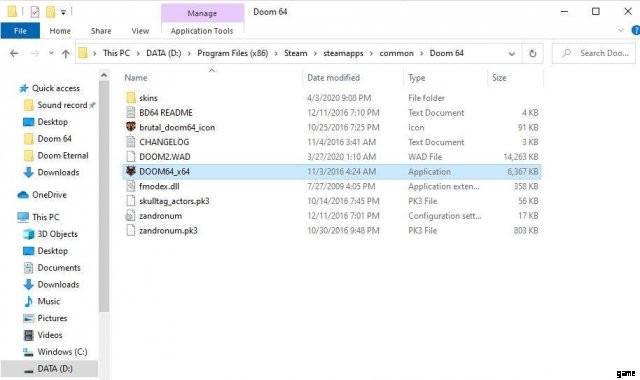Click DATA (D:) in the address bar
This screenshot has width=640, height=380.
[164, 53]
